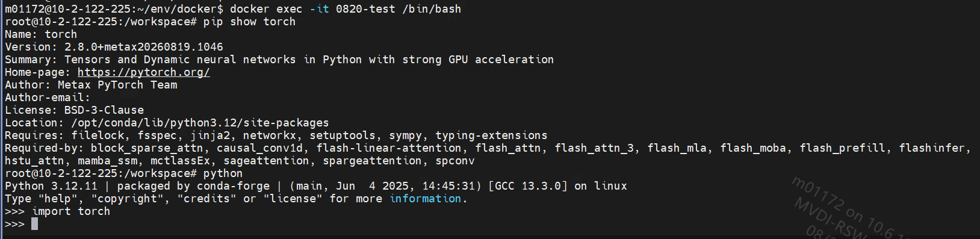Click 'flashinfer' at end of Required-by line
The width and height of the screenshot is (980, 239).
932,148
